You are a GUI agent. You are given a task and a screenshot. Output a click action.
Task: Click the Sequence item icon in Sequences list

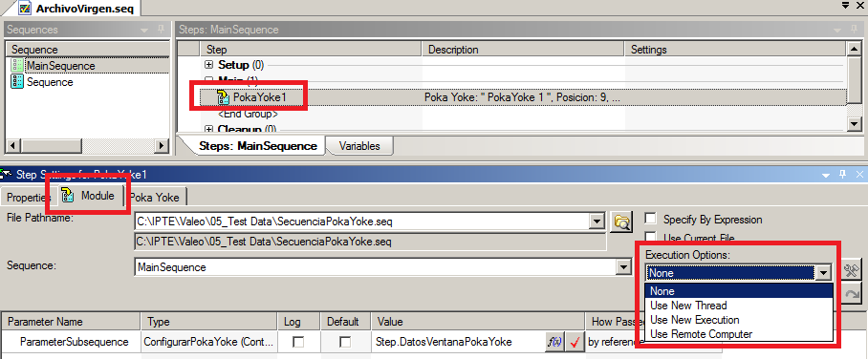point(17,82)
